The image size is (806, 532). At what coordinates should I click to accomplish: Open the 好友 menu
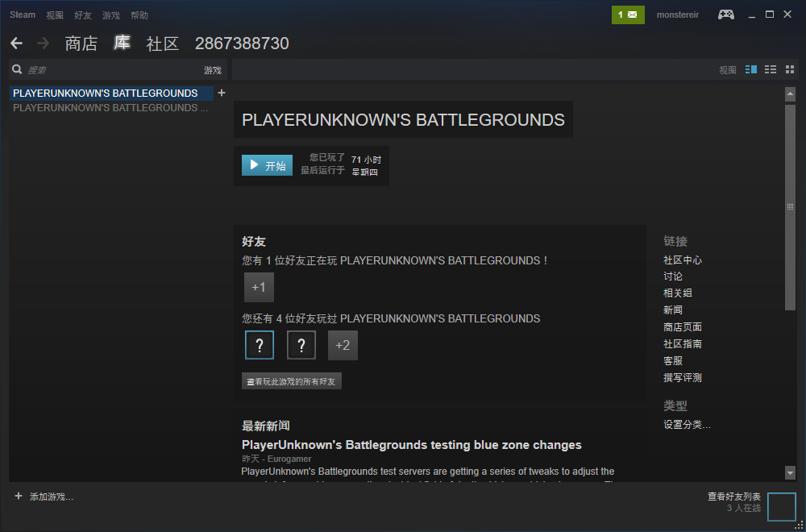(83, 15)
